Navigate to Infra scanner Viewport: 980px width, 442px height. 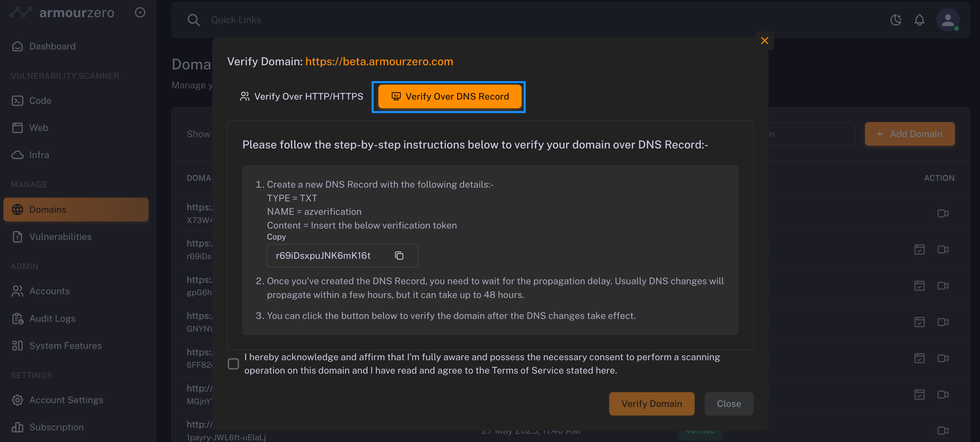point(39,155)
